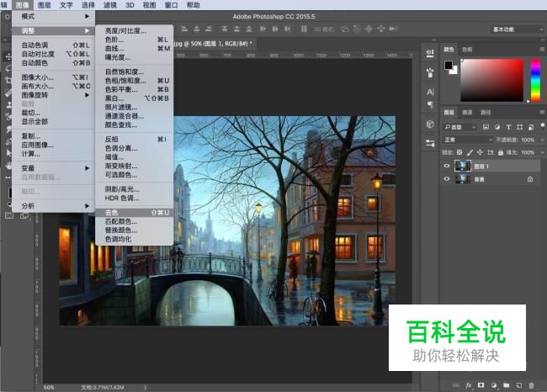This screenshot has width=547, height=392.
Task: Choose 反相 menu item
Action: [135, 139]
